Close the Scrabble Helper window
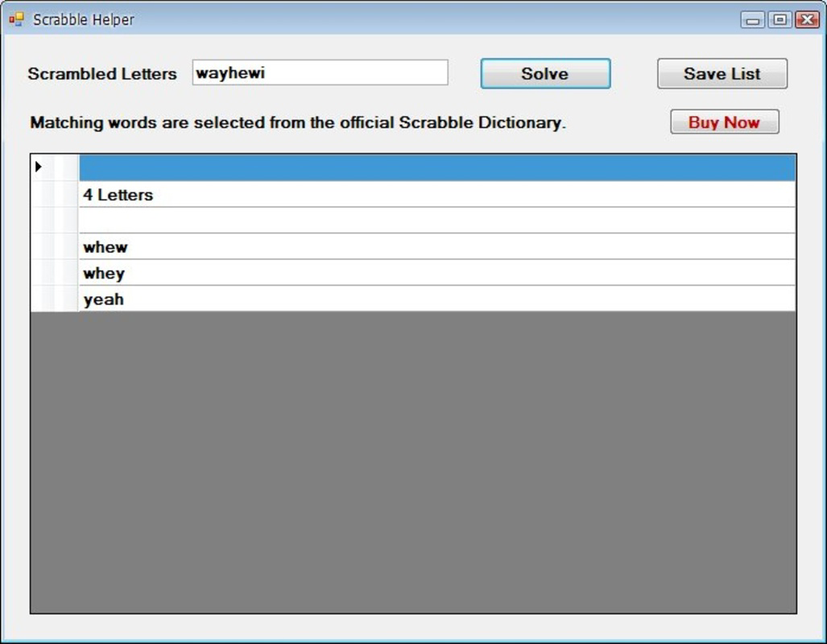This screenshot has width=827, height=644. click(807, 20)
